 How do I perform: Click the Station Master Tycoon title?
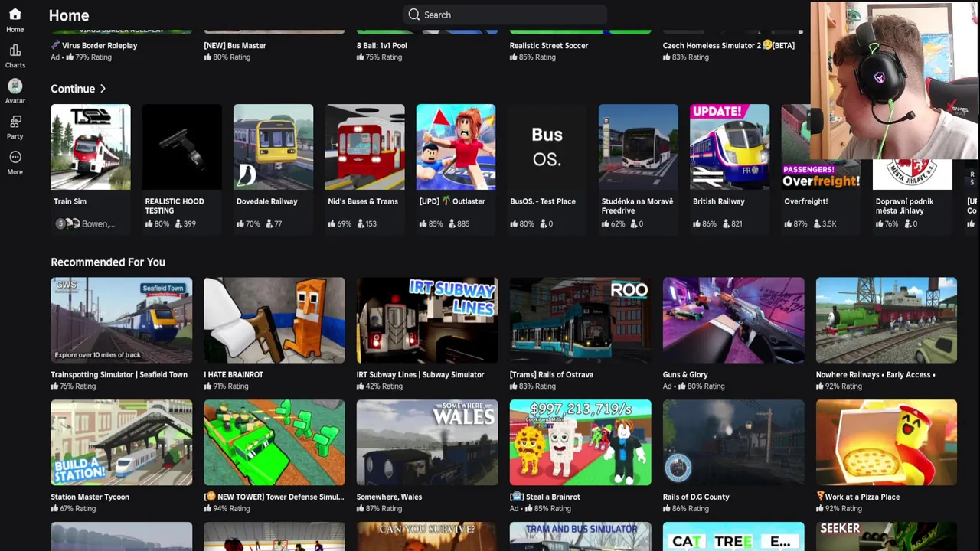click(x=90, y=497)
